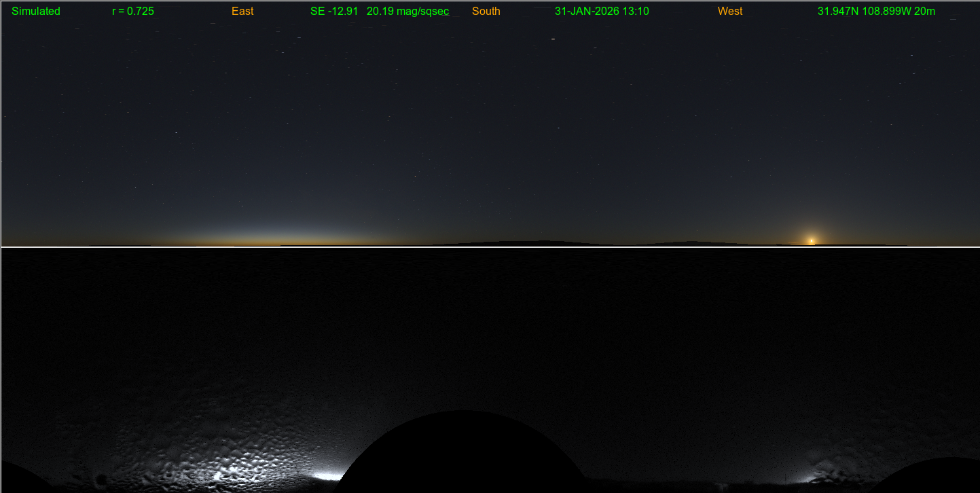Click the "31.947N 108.899W 20m" location coordinates
Screen dimensions: 980x493
coord(876,12)
